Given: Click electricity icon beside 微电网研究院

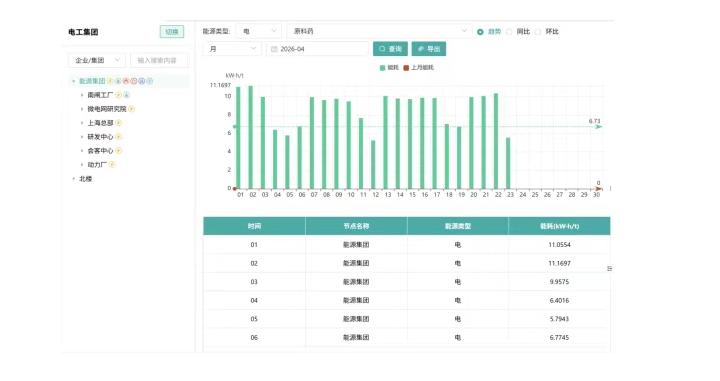Looking at the screenshot, I should pos(131,109).
